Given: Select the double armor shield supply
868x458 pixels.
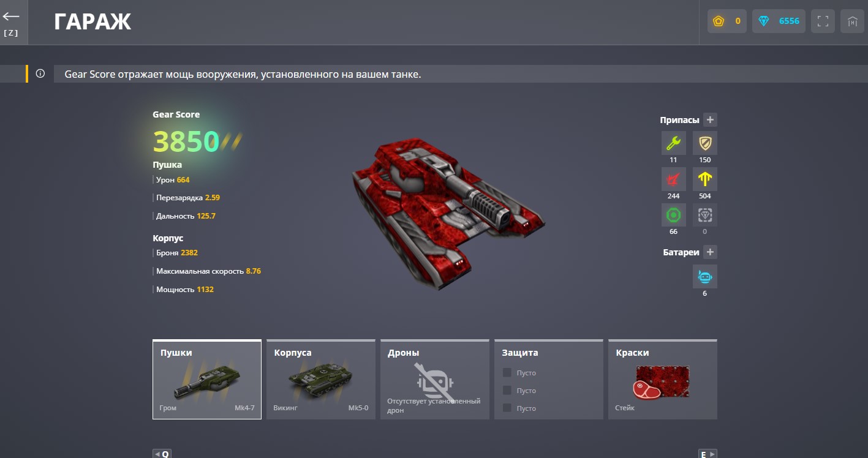Looking at the screenshot, I should [705, 143].
